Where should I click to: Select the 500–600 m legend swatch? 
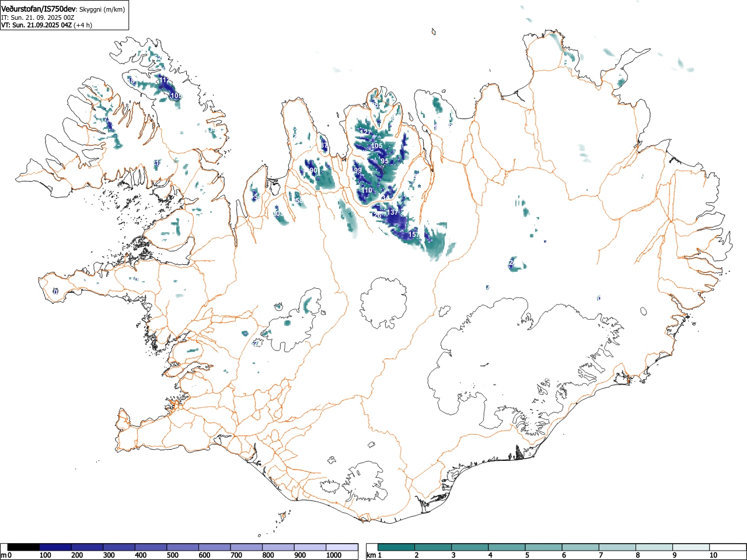183,547
